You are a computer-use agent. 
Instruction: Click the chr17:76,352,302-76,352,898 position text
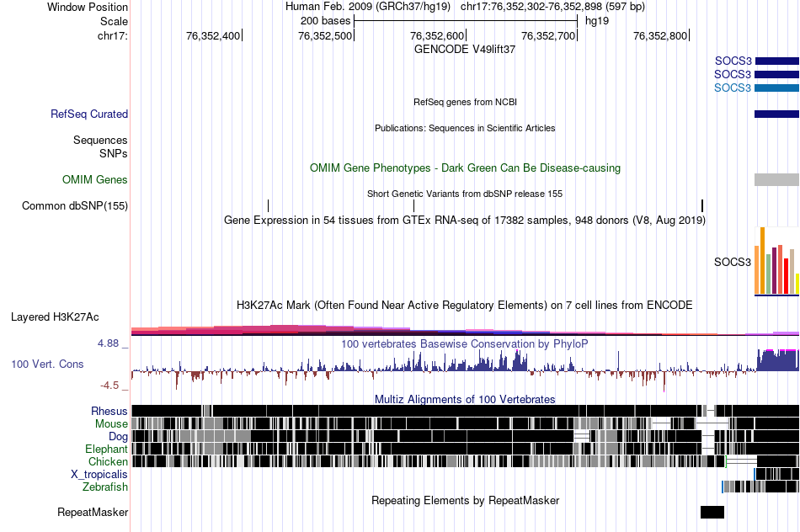tap(552, 7)
